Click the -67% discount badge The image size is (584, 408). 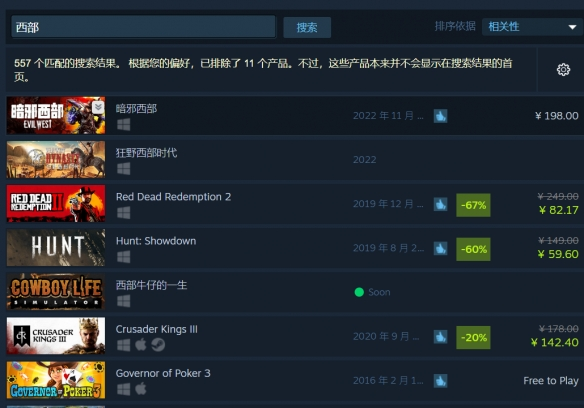coord(473,205)
